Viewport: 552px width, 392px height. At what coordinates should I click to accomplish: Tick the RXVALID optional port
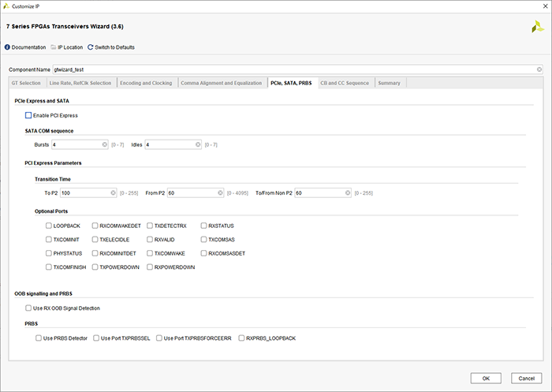[x=150, y=240]
